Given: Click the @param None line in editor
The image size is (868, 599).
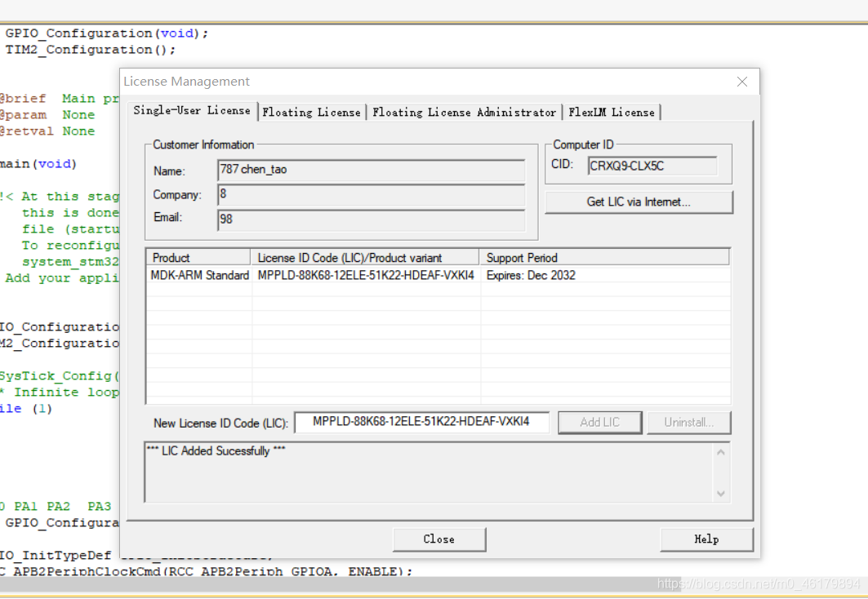Looking at the screenshot, I should pos(47,114).
